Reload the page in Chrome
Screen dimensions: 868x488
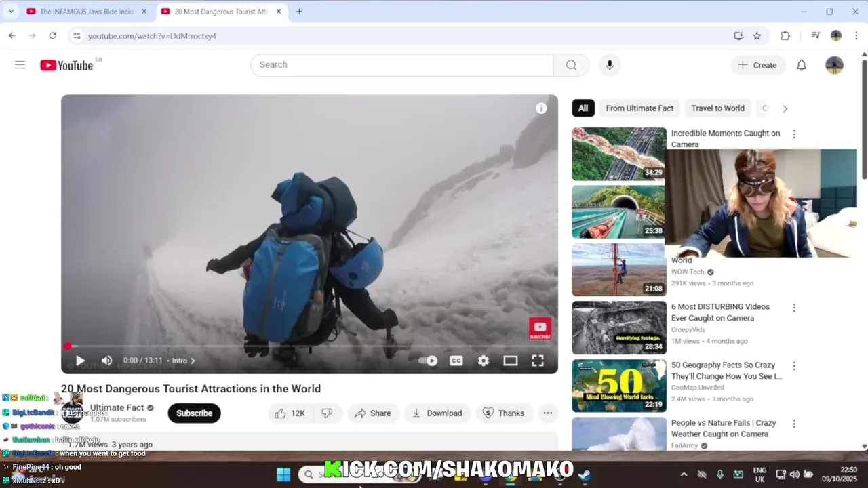pyautogui.click(x=53, y=36)
